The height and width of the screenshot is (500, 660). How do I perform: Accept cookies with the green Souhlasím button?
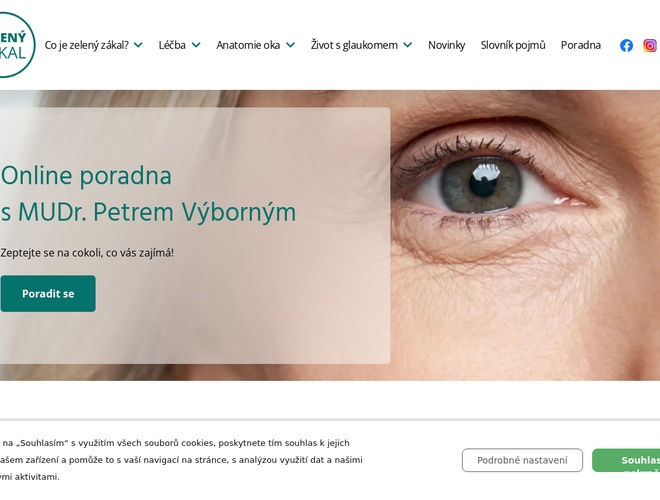coord(626,460)
